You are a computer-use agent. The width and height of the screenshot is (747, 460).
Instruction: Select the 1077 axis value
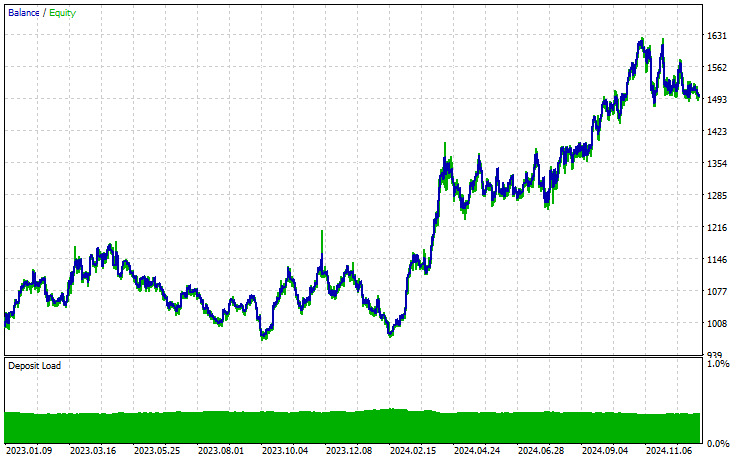point(717,291)
